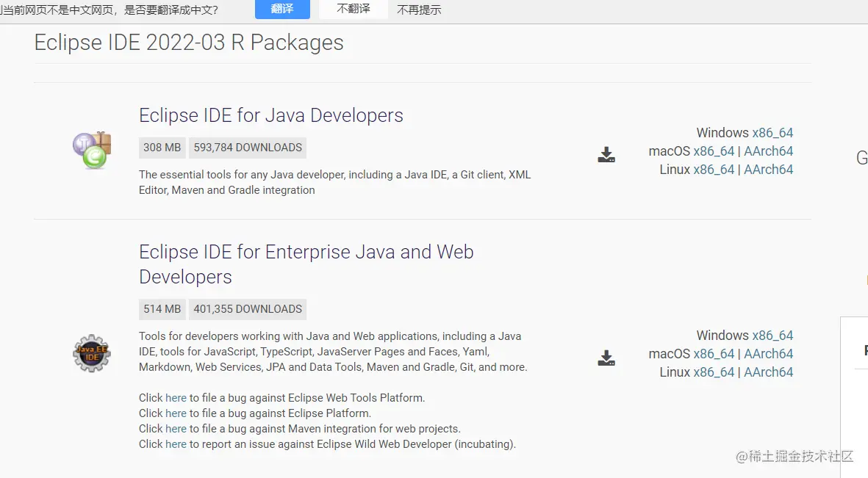Screen dimensions: 868x478
Task: Click the download icon for Enterprise Java package
Action: [606, 358]
